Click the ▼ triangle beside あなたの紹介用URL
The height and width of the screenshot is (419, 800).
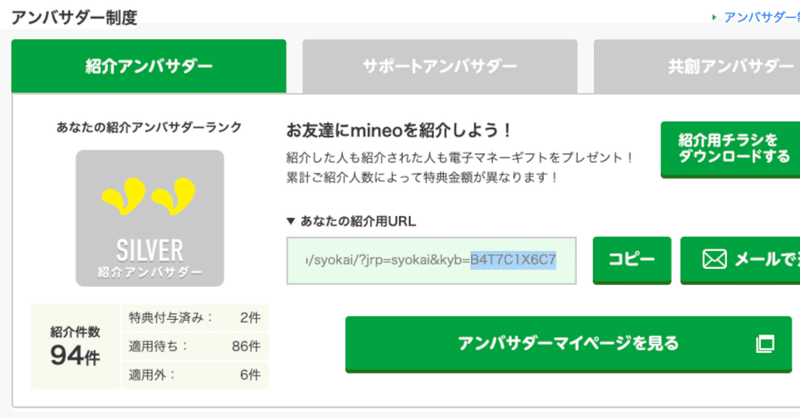pos(290,220)
